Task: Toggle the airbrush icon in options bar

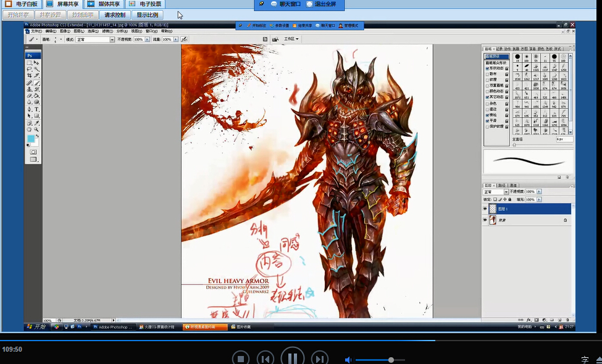Action: pyautogui.click(x=184, y=39)
